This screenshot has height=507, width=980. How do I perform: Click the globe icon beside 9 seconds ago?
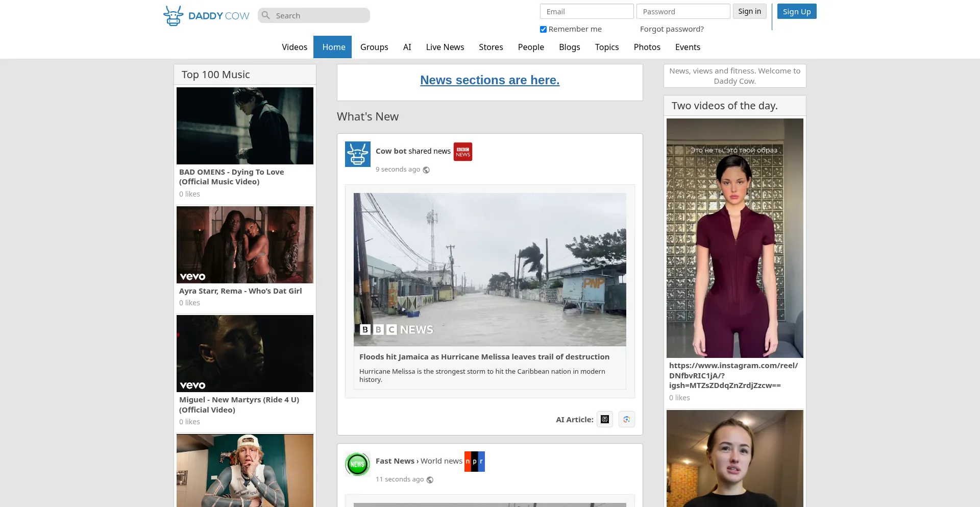(x=426, y=170)
